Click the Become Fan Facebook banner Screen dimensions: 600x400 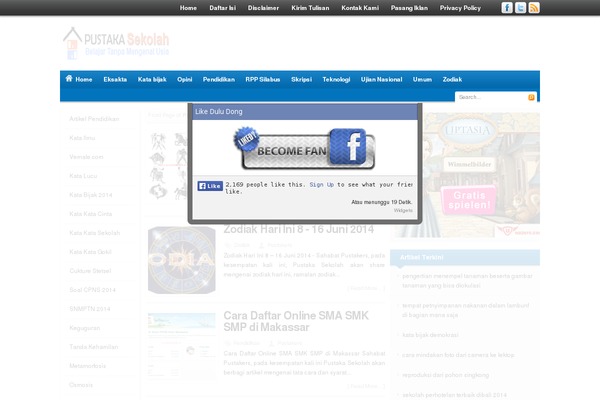pyautogui.click(x=304, y=149)
